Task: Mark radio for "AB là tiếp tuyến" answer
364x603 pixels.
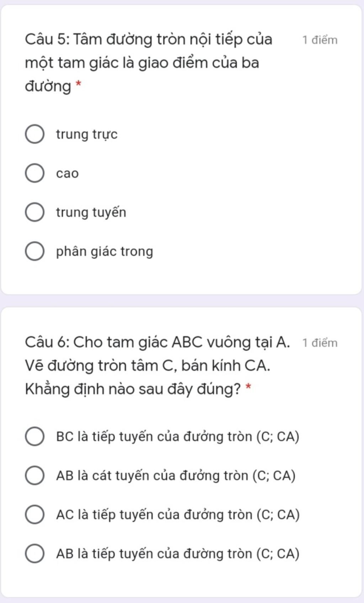Action: click(x=35, y=554)
